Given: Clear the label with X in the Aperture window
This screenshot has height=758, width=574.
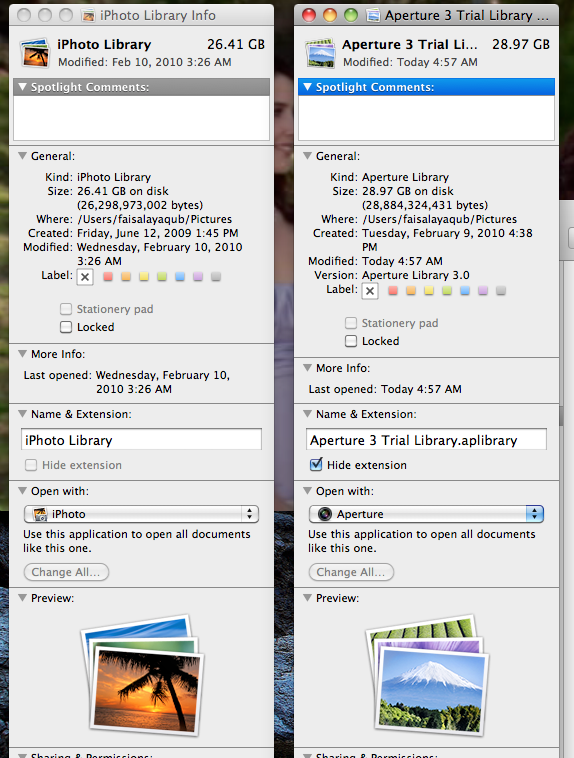Looking at the screenshot, I should click(370, 291).
